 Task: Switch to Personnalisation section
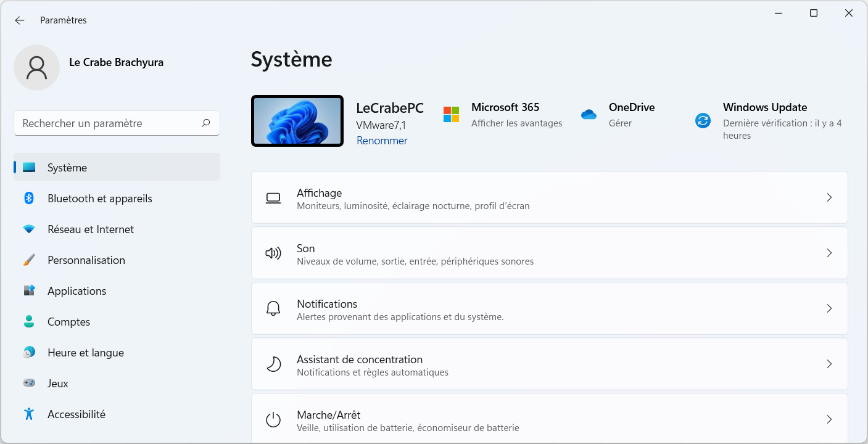117,260
